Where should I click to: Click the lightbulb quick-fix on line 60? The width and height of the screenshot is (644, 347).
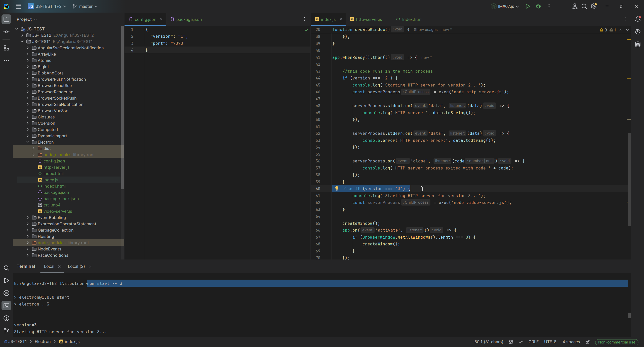[x=337, y=188]
